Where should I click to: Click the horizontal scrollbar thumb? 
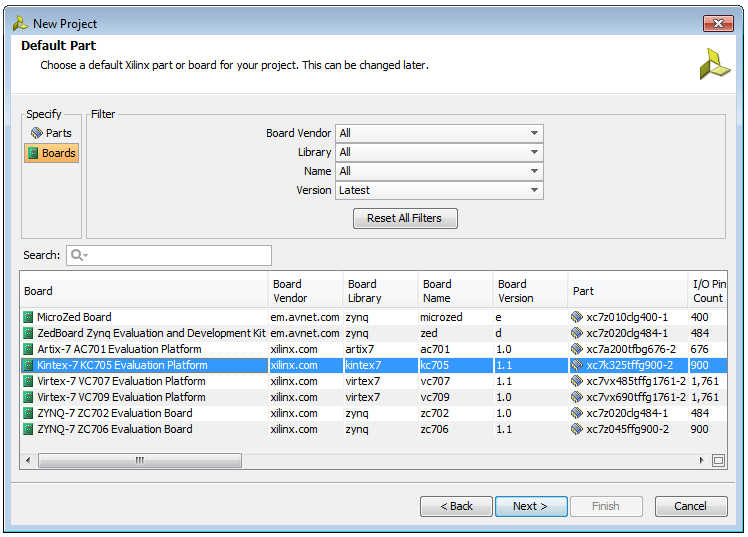(x=140, y=460)
